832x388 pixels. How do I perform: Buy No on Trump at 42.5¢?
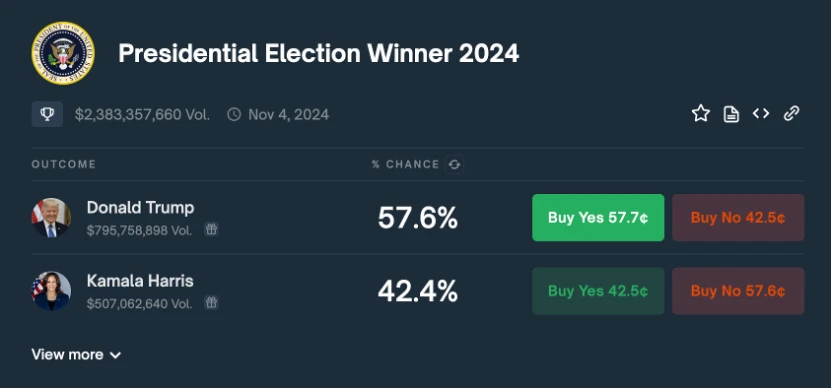[x=738, y=218]
